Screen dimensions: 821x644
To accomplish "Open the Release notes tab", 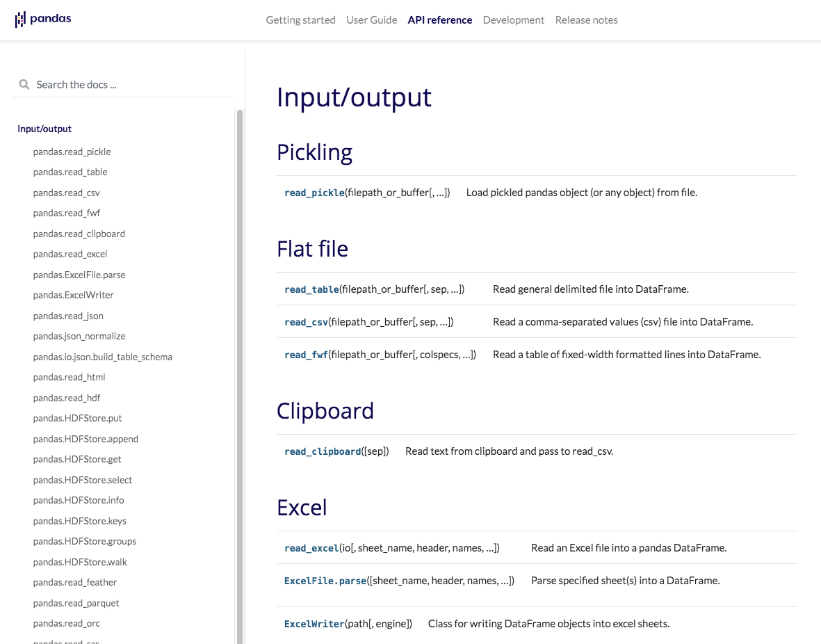I will coord(587,20).
